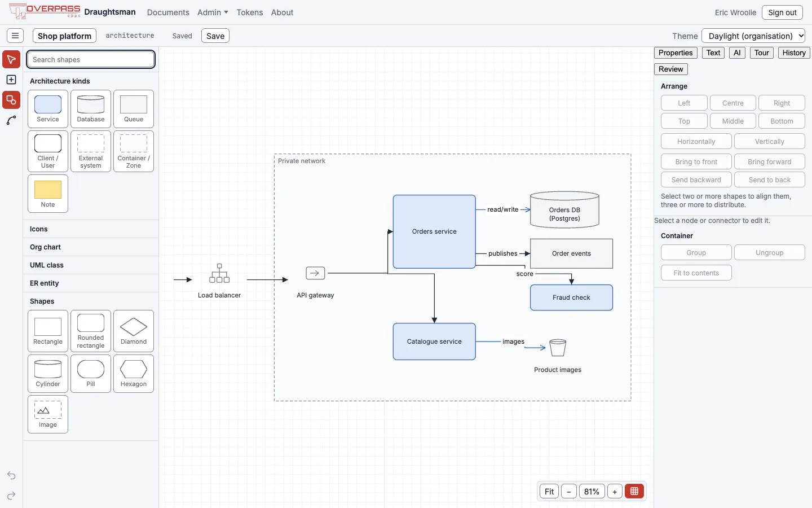Open the Review tab

coord(671,69)
